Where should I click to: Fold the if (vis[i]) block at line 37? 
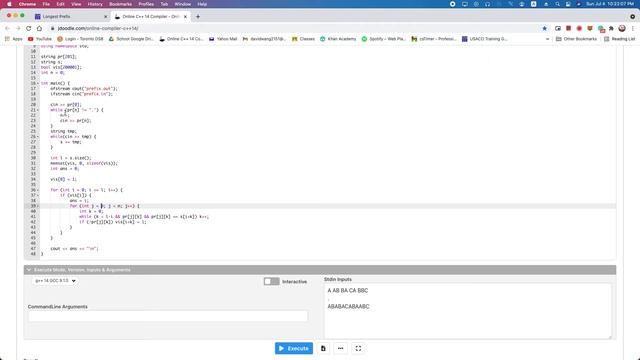(x=38, y=195)
